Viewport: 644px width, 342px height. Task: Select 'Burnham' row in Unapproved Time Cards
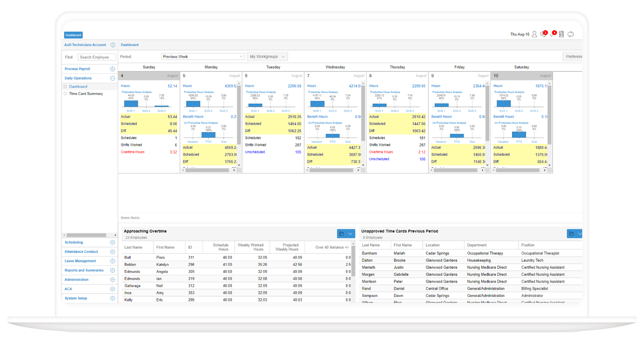pos(471,253)
